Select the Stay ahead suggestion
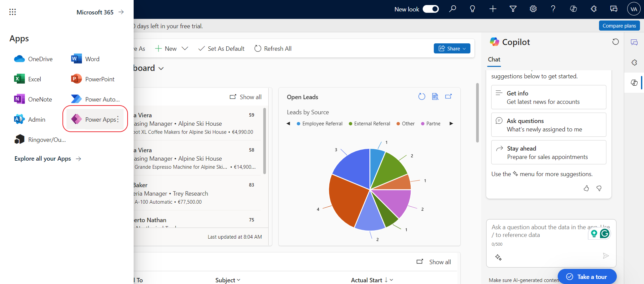644x284 pixels. [x=549, y=152]
